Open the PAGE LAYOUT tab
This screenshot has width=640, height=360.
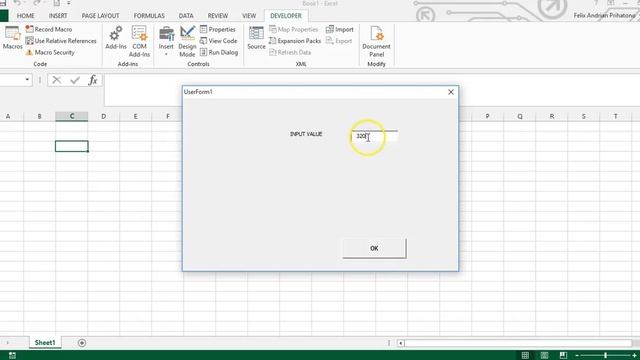[x=100, y=16]
